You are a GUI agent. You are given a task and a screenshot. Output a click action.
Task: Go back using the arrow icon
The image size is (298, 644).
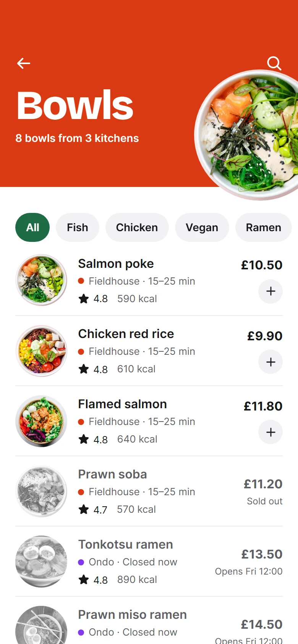[x=24, y=63]
